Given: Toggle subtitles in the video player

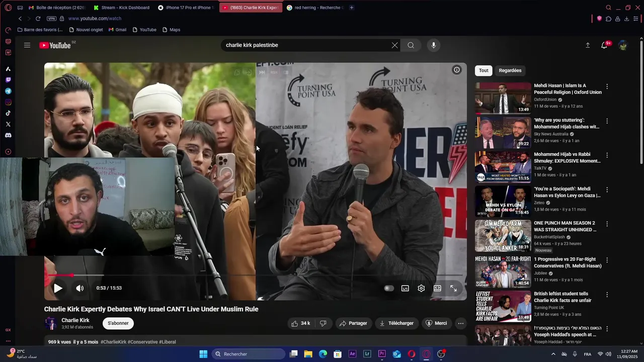Looking at the screenshot, I should point(405,288).
